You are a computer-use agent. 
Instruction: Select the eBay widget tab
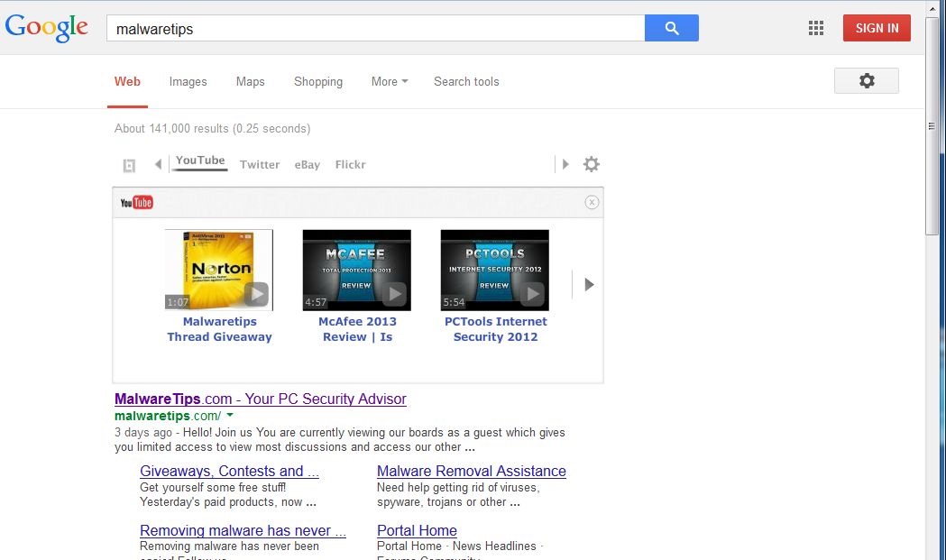point(308,165)
